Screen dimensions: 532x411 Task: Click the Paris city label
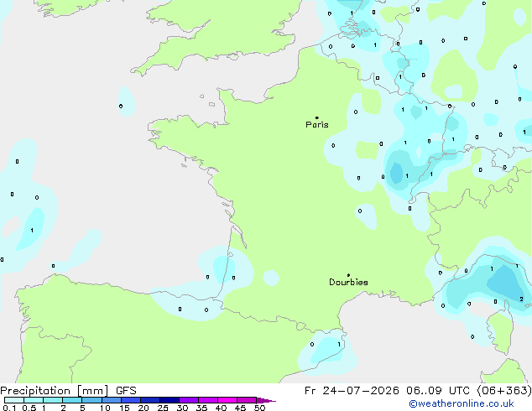tap(317, 125)
